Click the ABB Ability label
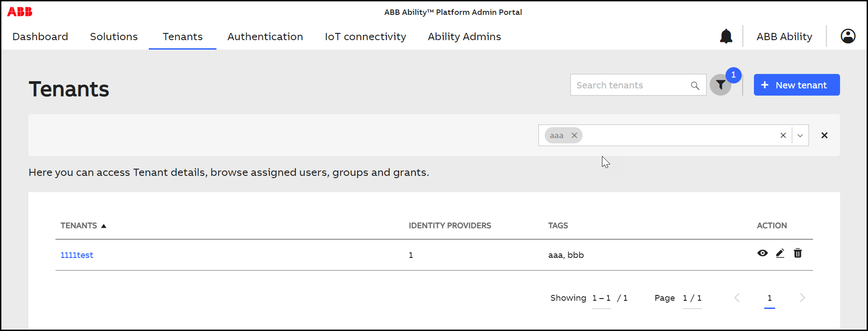 [x=784, y=37]
